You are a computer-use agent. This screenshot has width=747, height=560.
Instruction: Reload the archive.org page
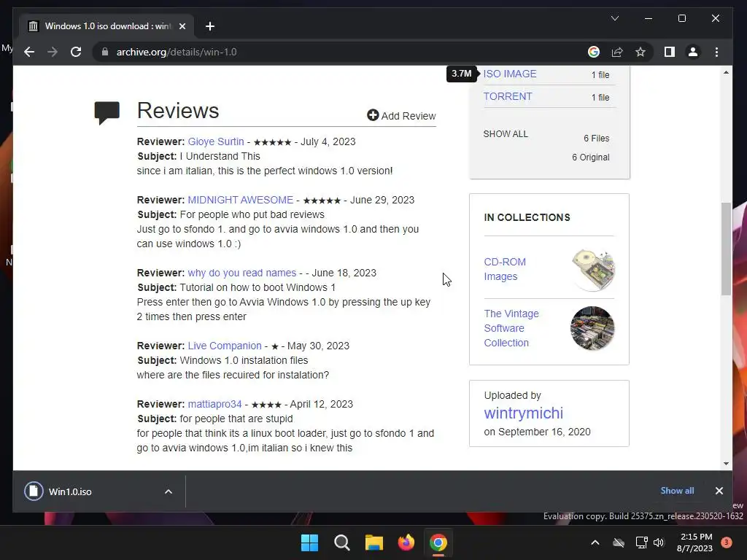point(76,52)
